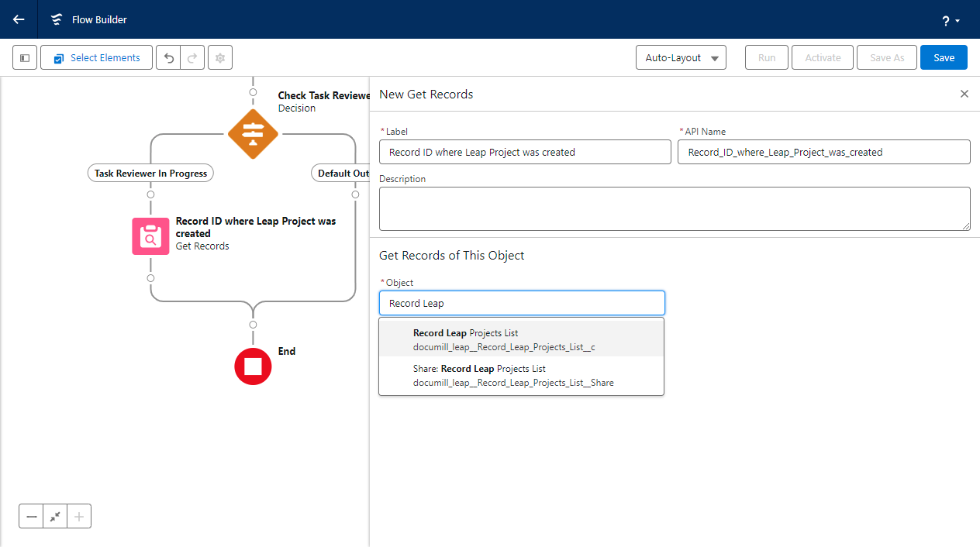Click the fit-to-view zoom icon

pyautogui.click(x=54, y=515)
